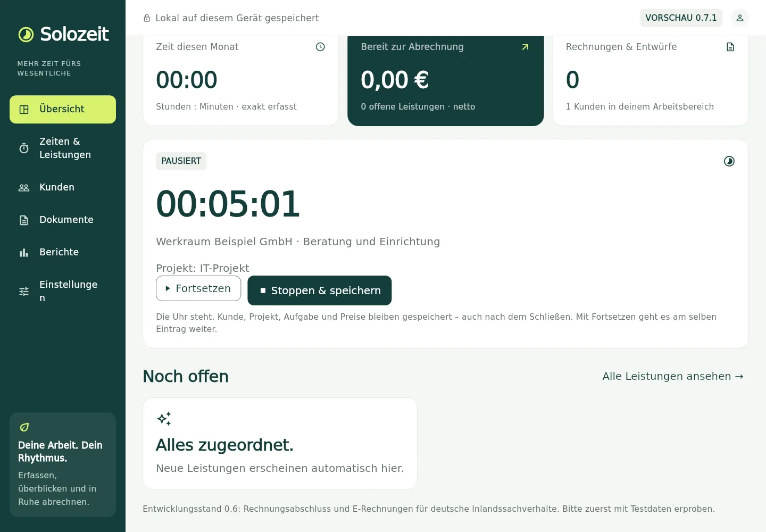Click the 00:05:01 timer display
The image size is (766, 532).
tap(228, 204)
